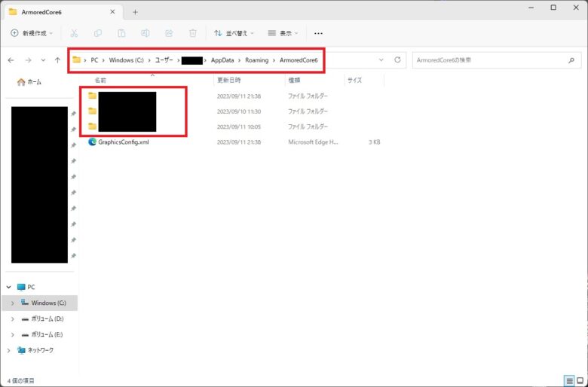Viewport: 588px width, 387px height.
Task: Open the 新規作成 dropdown menu
Action: (x=32, y=33)
